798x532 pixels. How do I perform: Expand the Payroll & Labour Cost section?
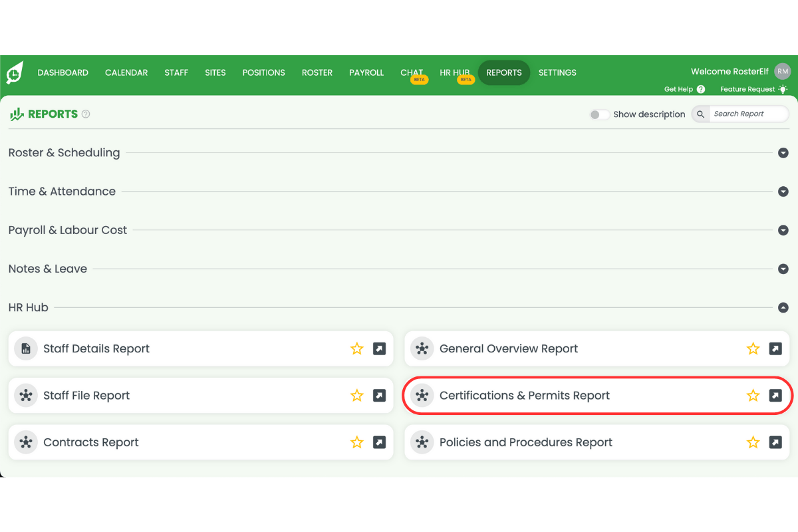(x=783, y=230)
